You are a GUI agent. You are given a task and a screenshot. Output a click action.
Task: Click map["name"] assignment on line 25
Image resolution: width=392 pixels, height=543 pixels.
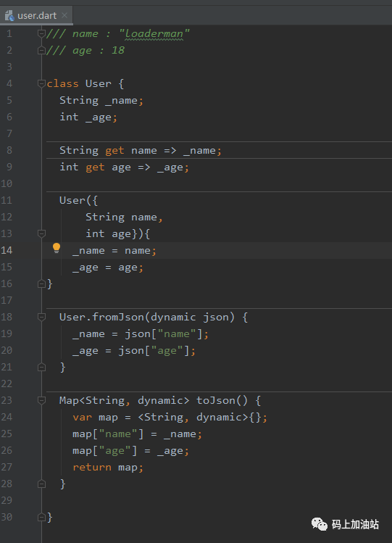tap(138, 434)
